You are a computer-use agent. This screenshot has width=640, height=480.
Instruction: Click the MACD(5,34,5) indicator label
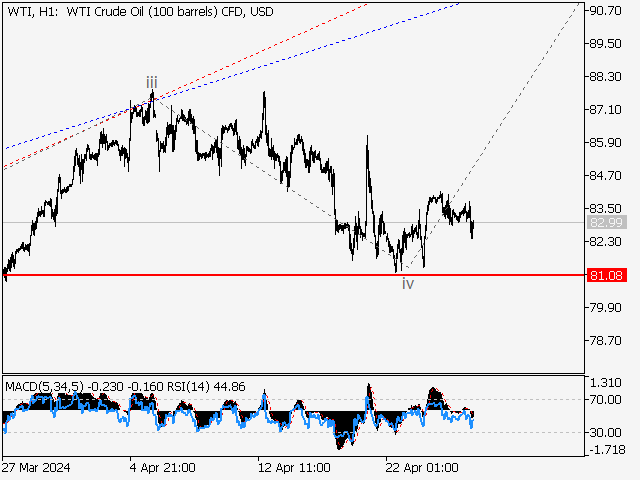(44, 386)
